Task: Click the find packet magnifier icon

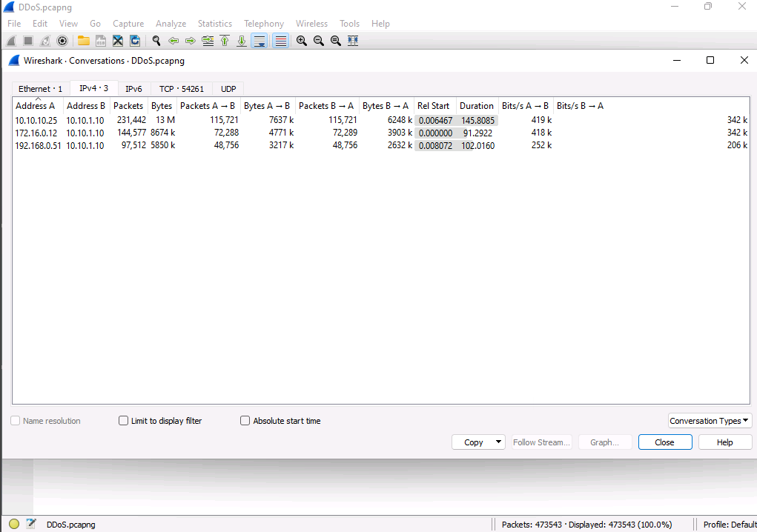Action: coord(156,41)
